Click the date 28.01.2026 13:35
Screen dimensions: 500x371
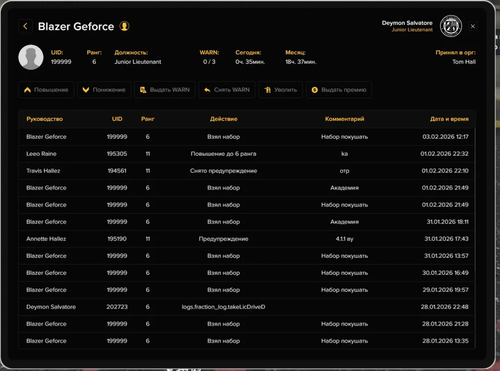click(x=446, y=341)
